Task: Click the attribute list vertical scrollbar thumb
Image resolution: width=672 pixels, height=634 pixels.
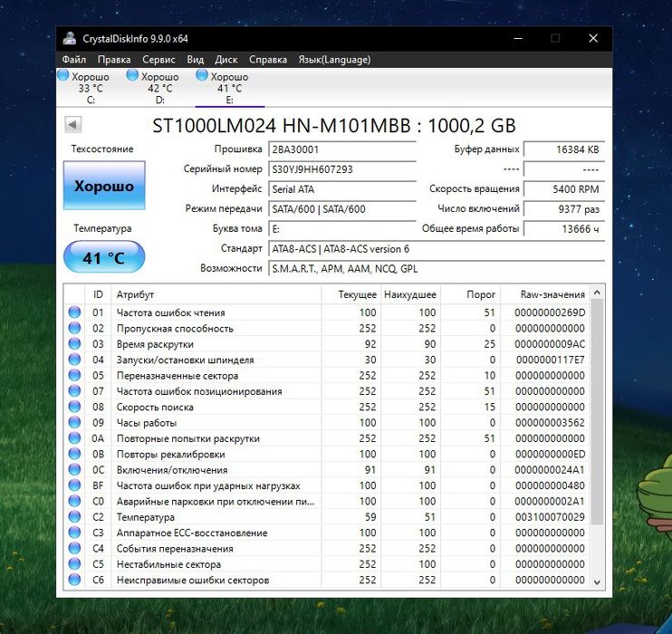Action: click(597, 411)
